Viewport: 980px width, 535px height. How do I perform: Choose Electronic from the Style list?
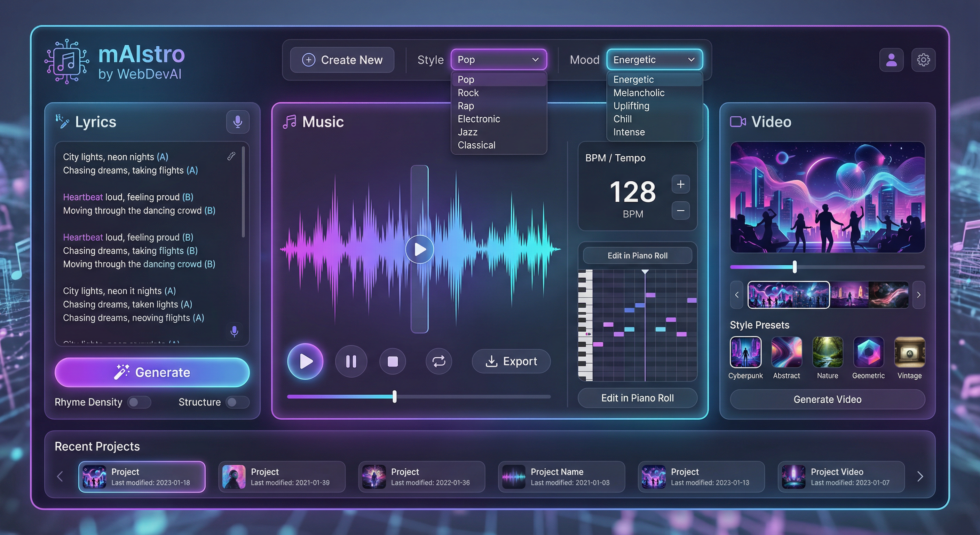(x=499, y=119)
